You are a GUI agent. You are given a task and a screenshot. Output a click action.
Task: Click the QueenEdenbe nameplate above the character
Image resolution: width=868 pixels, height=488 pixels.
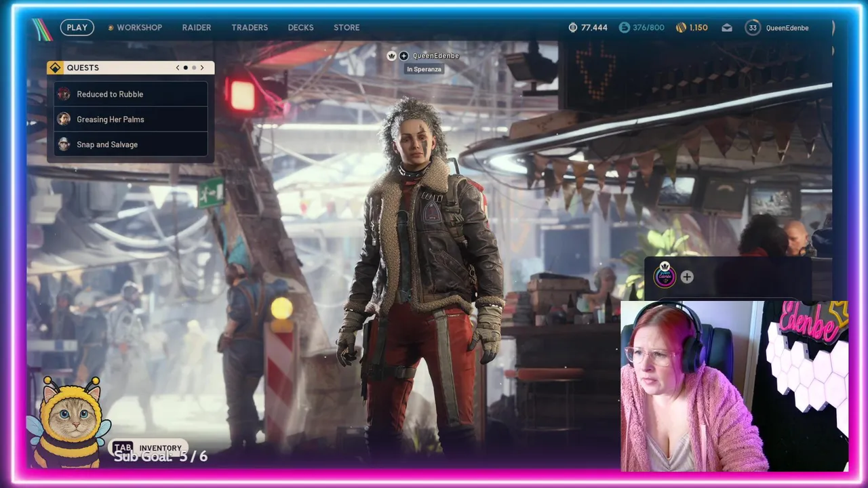[436, 56]
